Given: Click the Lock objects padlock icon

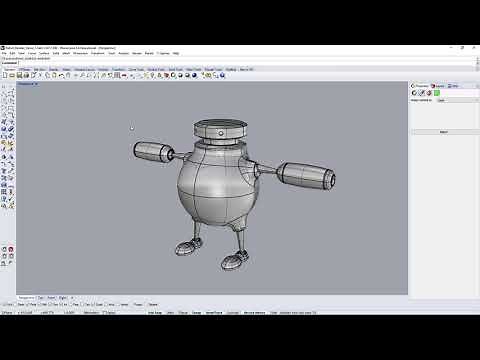Looking at the screenshot, I should coord(159,76).
